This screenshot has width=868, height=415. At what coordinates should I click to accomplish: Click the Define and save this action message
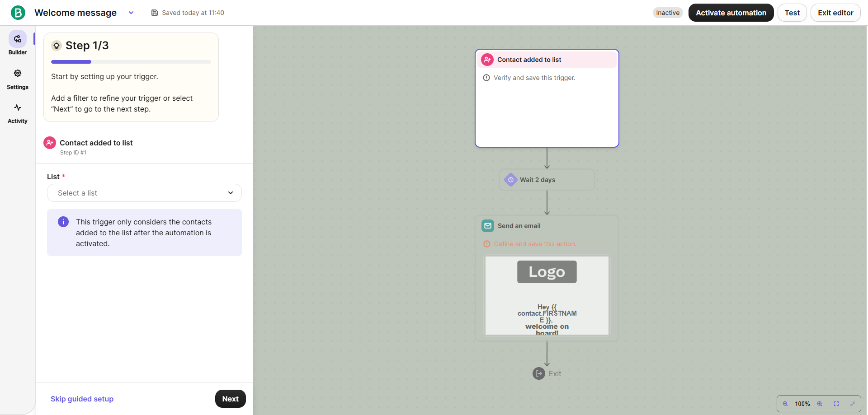[x=535, y=244]
